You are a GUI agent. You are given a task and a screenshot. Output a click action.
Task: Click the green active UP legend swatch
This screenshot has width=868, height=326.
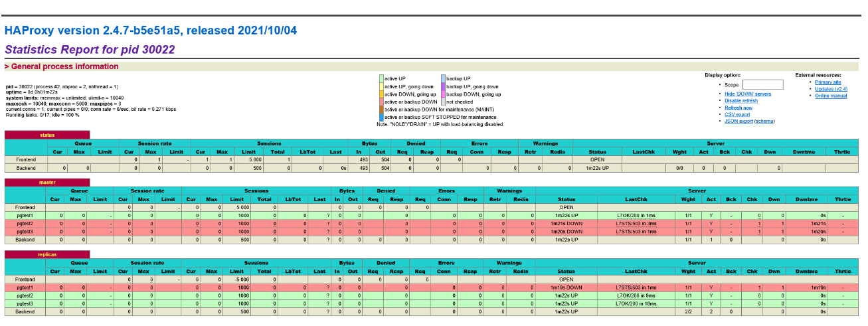[x=381, y=78]
